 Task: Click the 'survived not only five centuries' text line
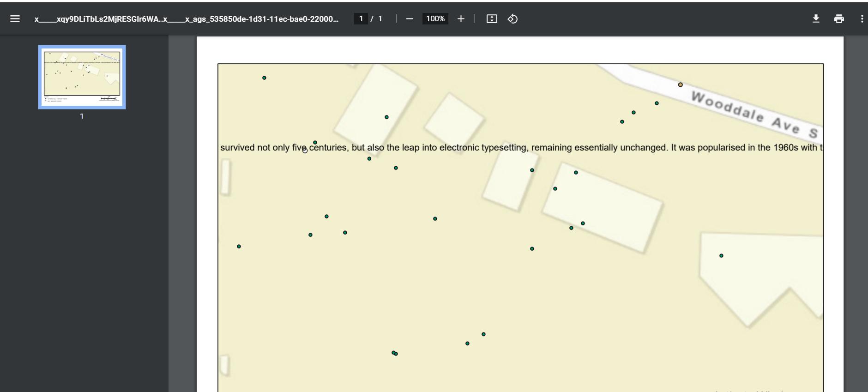point(521,148)
